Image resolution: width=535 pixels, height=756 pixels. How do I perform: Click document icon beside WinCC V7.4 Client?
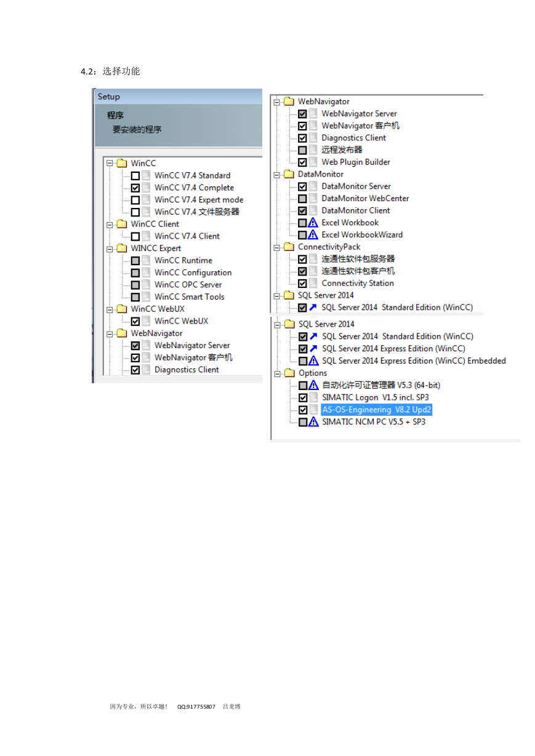click(x=146, y=236)
